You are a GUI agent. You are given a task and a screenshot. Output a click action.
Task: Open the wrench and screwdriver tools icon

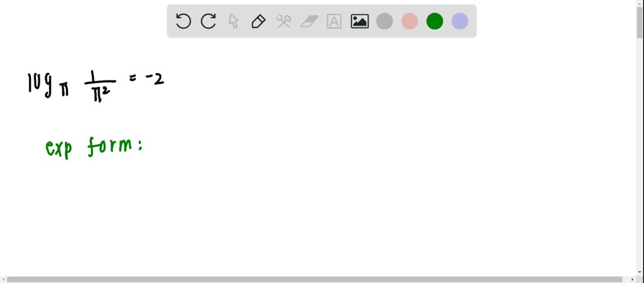coord(284,21)
